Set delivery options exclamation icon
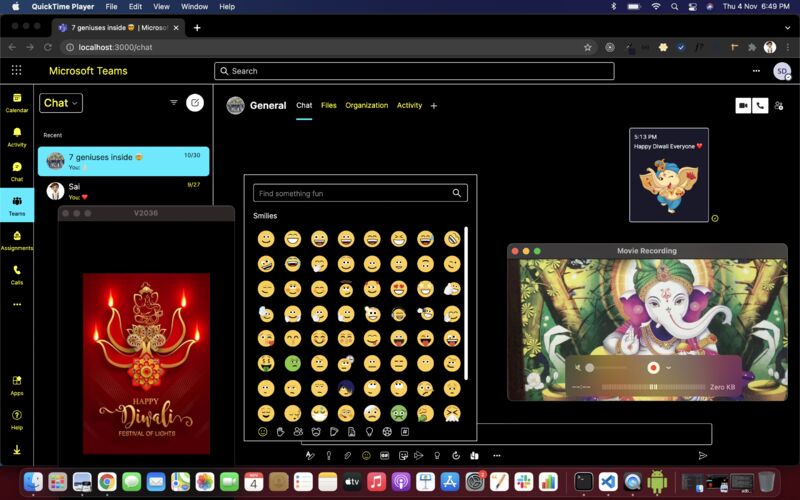 click(329, 456)
